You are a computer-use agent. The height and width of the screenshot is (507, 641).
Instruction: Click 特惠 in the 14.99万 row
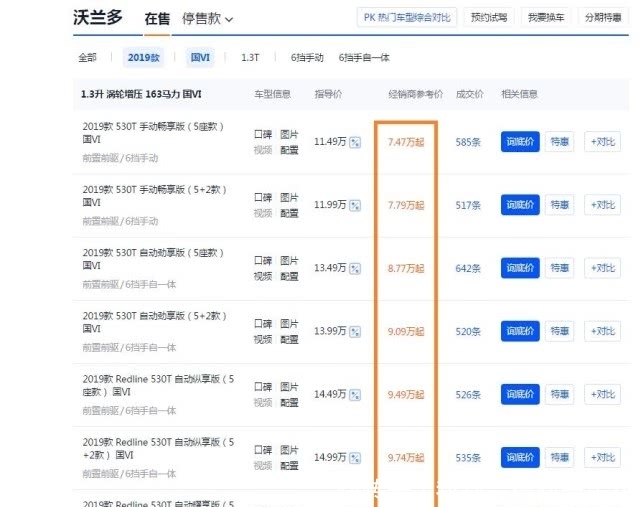(560, 458)
